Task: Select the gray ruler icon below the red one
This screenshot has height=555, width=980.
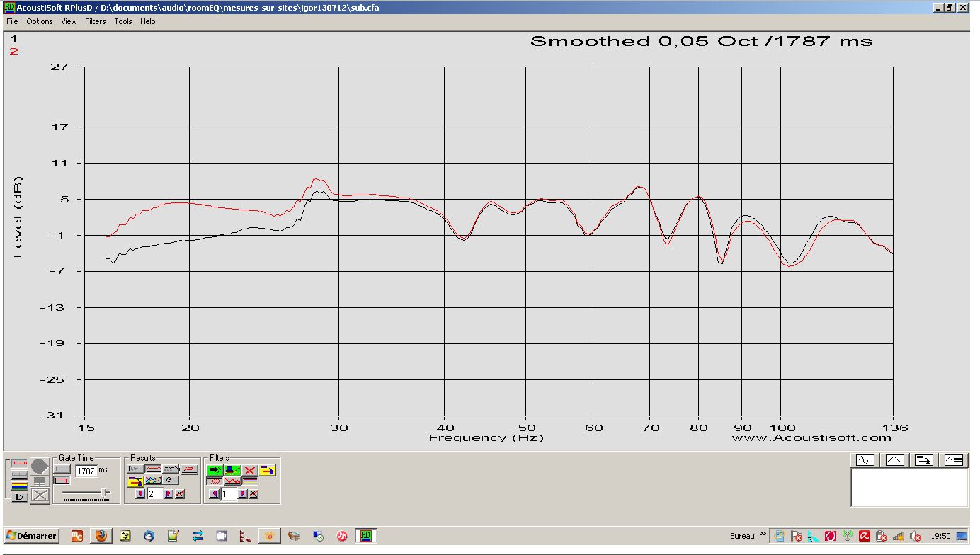Action: click(19, 474)
